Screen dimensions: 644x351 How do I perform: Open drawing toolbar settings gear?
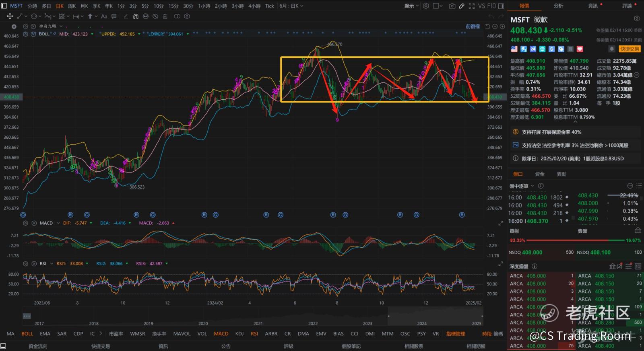[x=187, y=16]
